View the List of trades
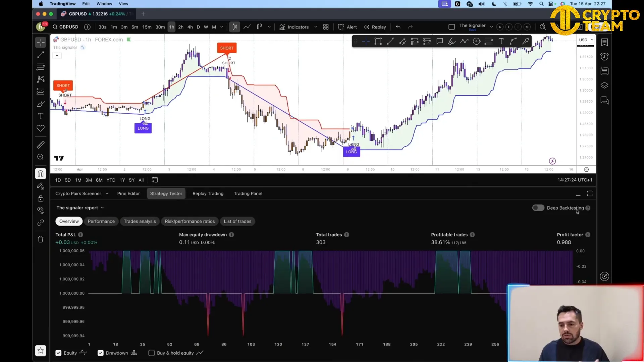This screenshot has width=644, height=362. [x=237, y=222]
